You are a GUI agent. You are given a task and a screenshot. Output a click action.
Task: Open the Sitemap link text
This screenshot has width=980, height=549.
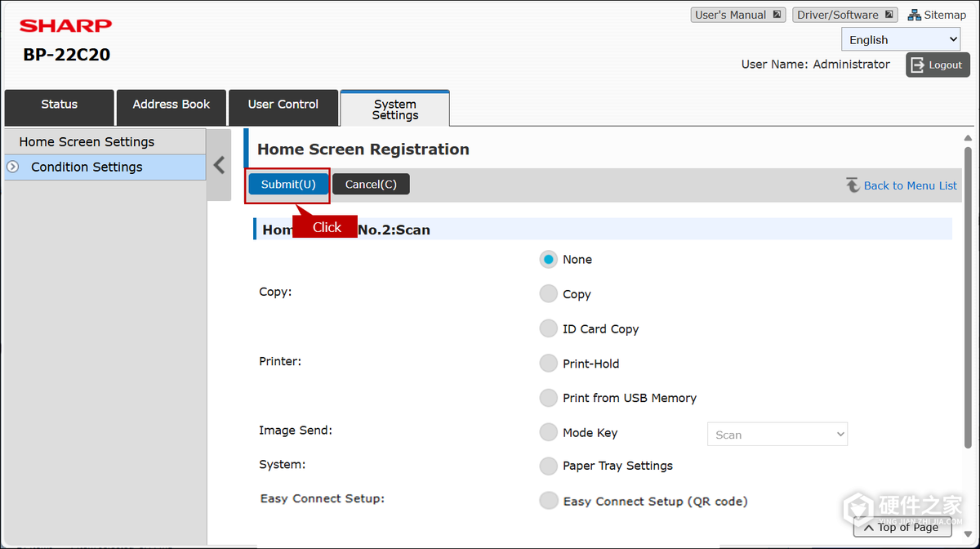(x=945, y=15)
